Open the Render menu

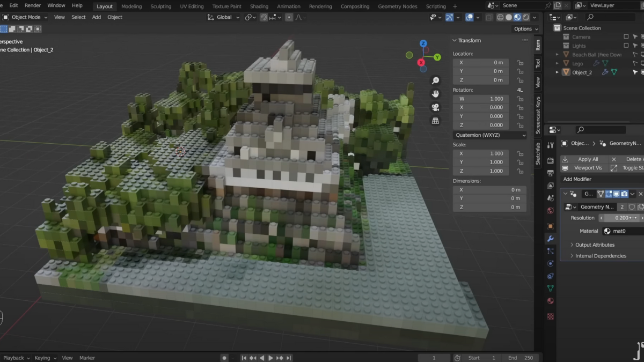(x=33, y=5)
